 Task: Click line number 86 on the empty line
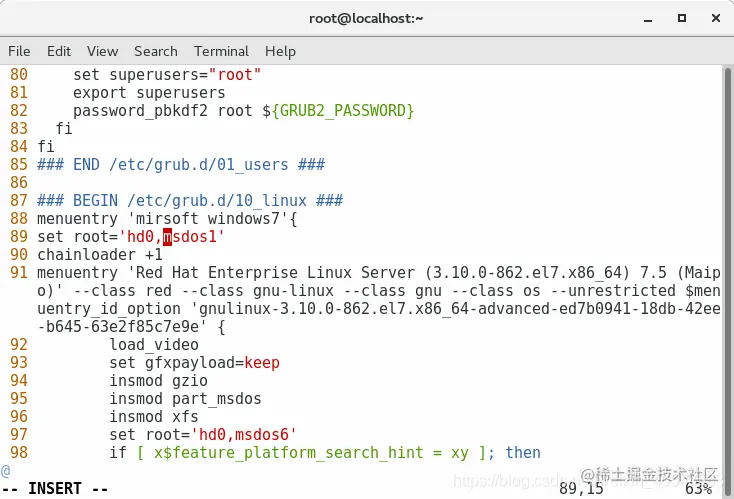coord(19,183)
